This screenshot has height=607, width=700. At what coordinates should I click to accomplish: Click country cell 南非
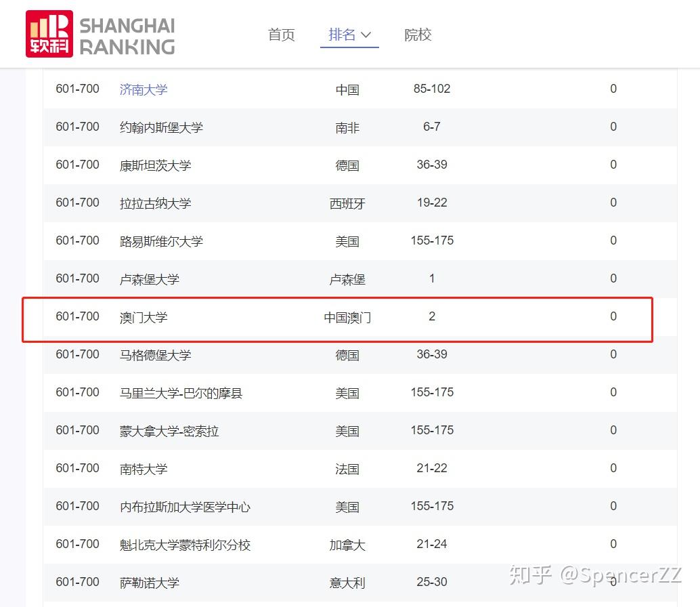347,128
